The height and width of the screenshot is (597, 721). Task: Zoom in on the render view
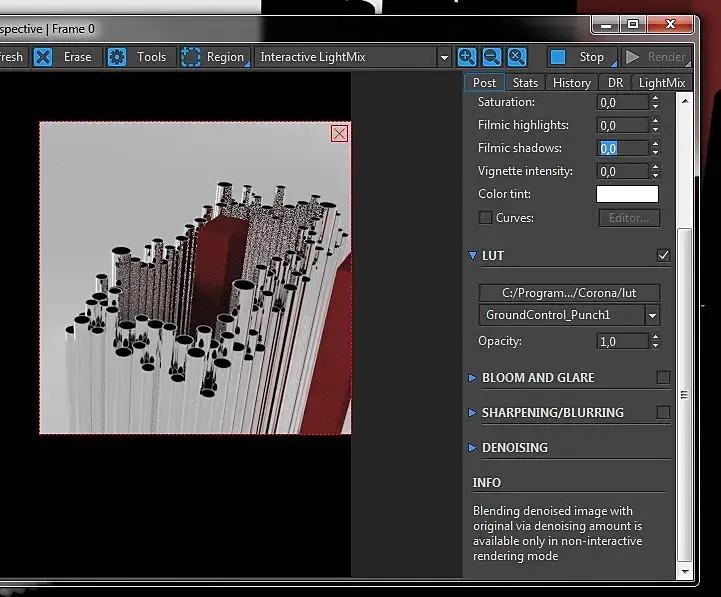tap(467, 57)
